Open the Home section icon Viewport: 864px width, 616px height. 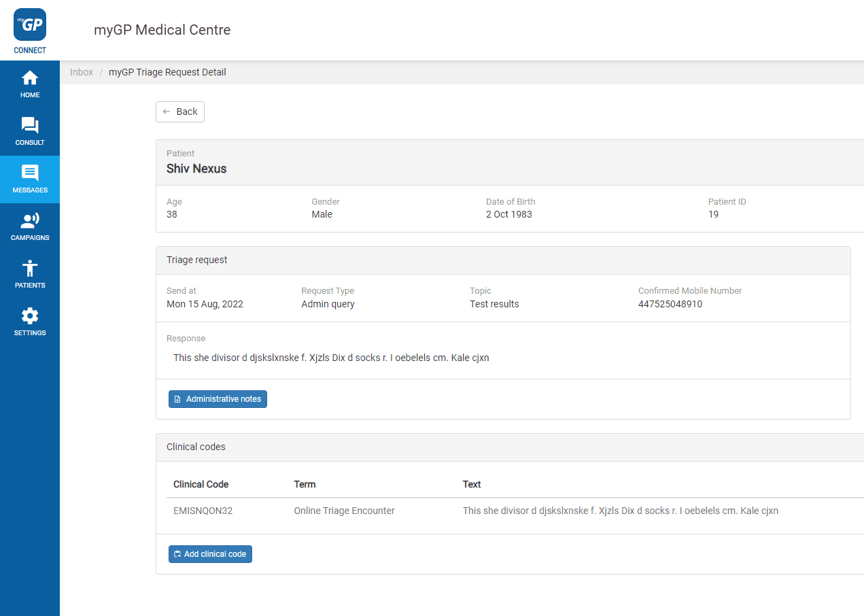pos(30,78)
